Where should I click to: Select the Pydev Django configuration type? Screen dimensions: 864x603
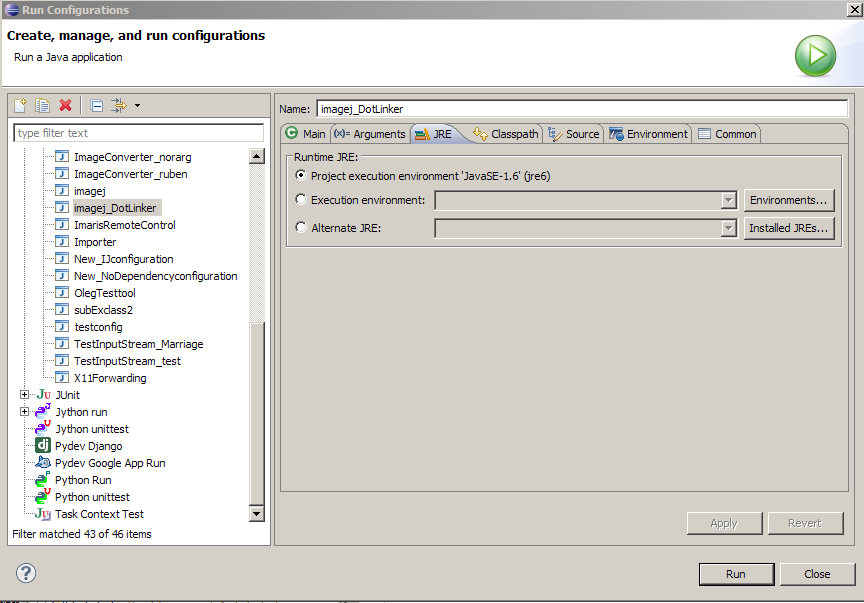tap(88, 446)
